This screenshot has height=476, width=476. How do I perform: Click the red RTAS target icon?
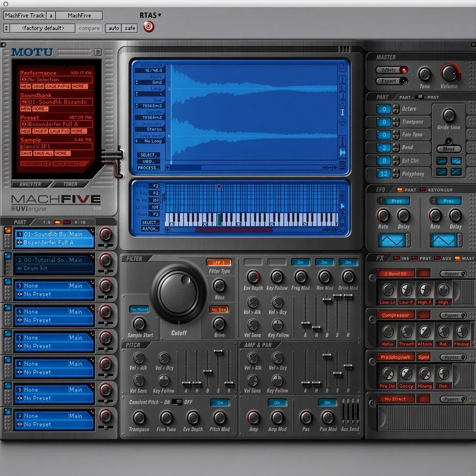(x=149, y=26)
